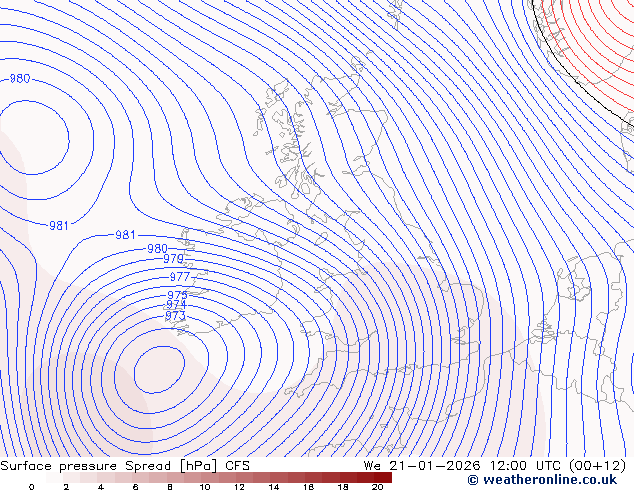Screen dimensions: 634x490
Task: Click the innermost closed isobar of the upper-left low
Action: 34,138
